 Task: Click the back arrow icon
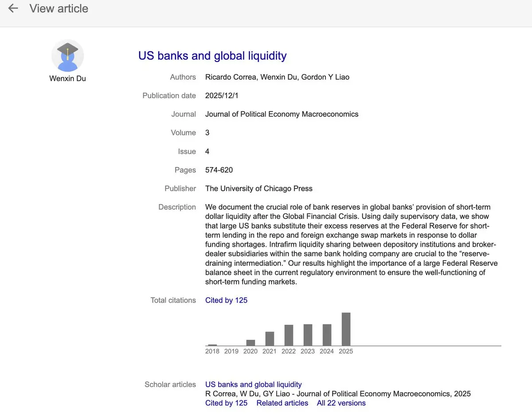pos(13,8)
